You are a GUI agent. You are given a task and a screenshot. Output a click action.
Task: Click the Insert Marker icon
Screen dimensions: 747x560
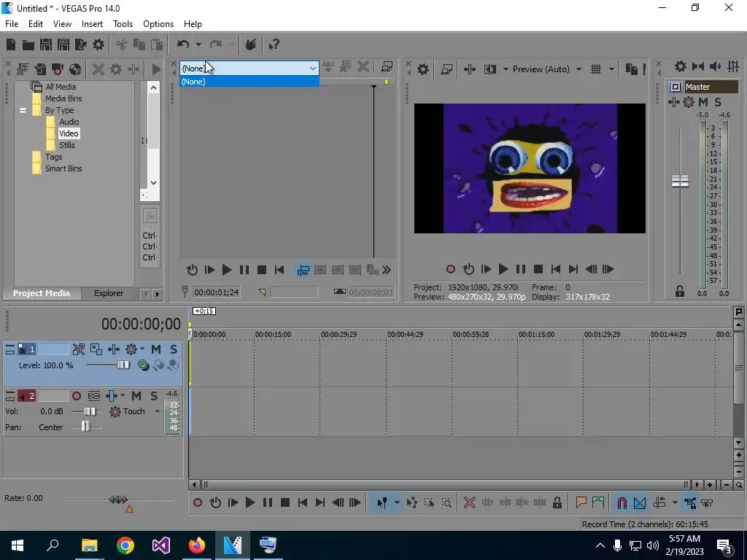(581, 503)
